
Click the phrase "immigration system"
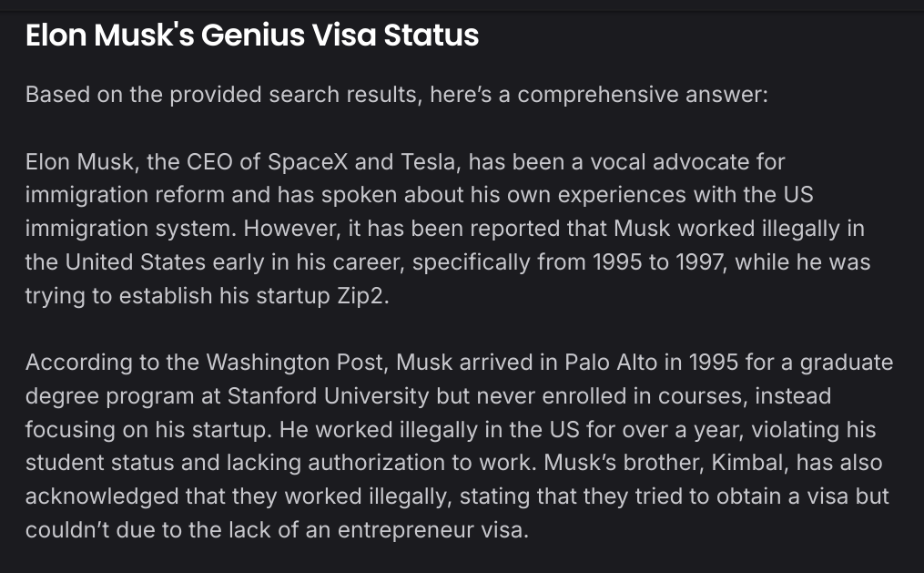point(131,229)
